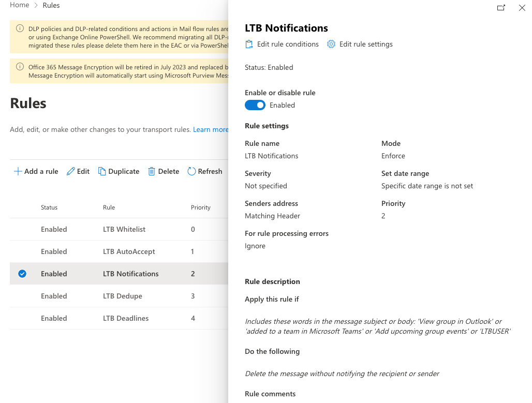Viewport: 532px width, 403px height.
Task: Click the Refresh label in the toolbar
Action: pyautogui.click(x=210, y=171)
